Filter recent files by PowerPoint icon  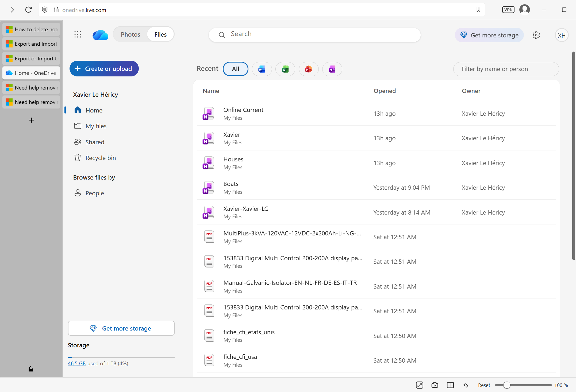click(x=308, y=69)
